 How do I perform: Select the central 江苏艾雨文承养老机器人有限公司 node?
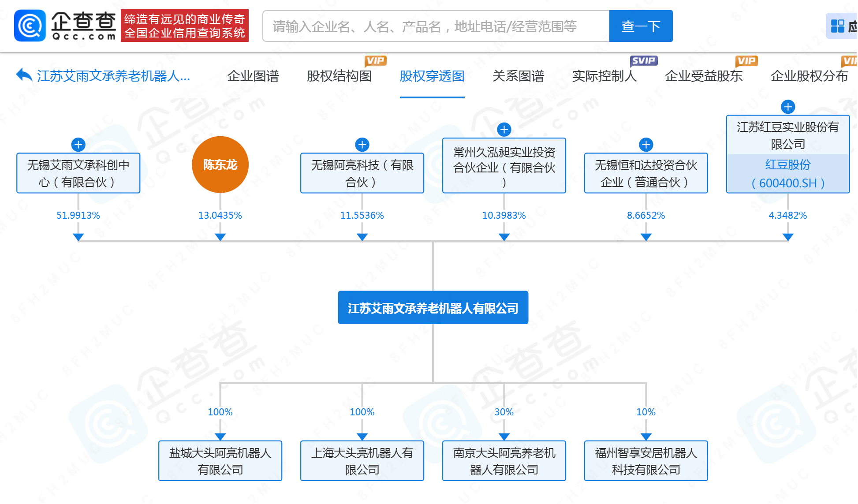(433, 307)
